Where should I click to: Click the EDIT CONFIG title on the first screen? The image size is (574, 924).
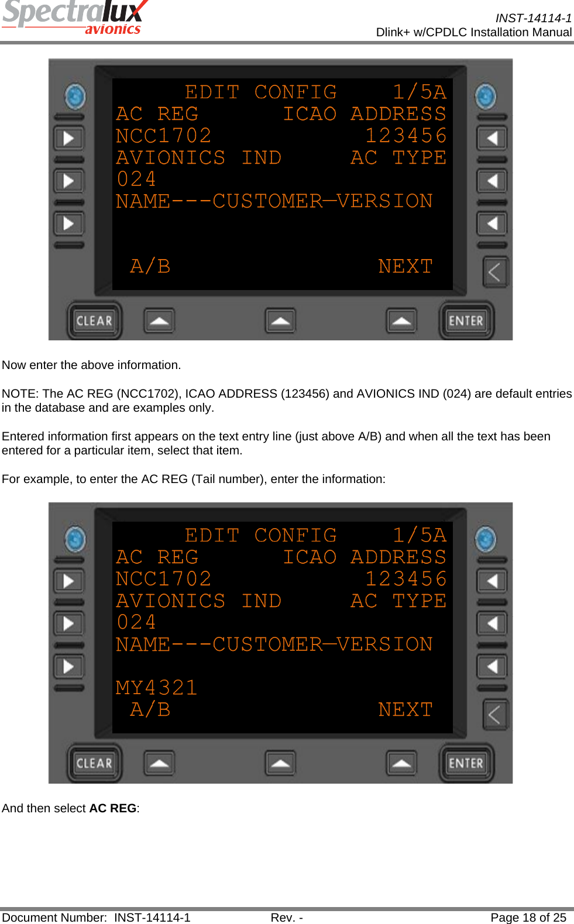[x=261, y=92]
